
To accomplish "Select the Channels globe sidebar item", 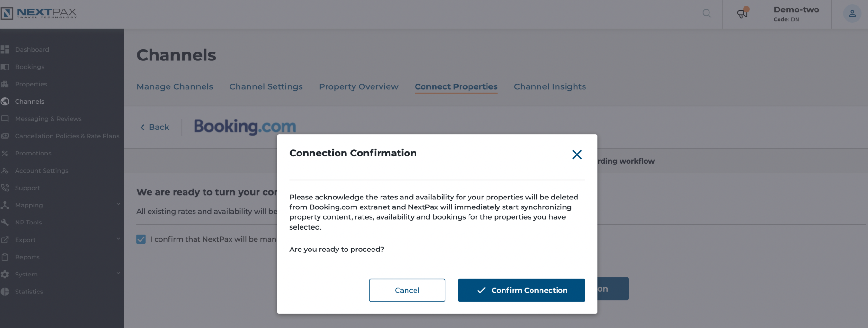I will pos(29,101).
